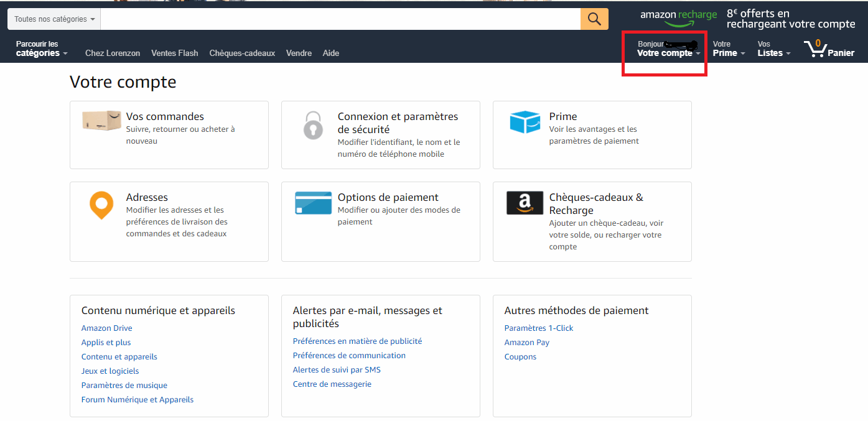Click the Panier label
The image size is (868, 421).
841,53
